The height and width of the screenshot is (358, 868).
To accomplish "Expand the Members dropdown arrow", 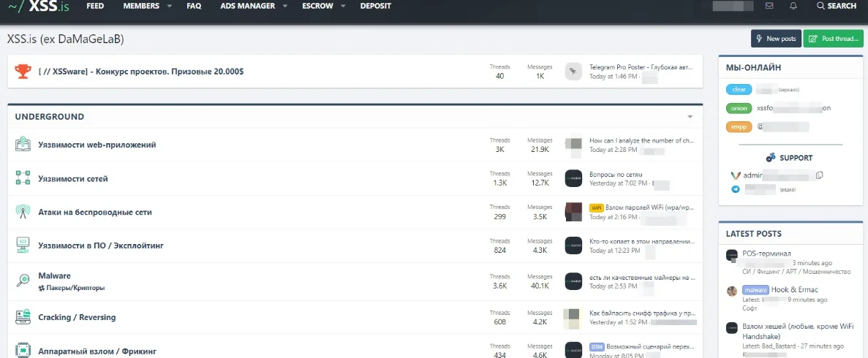I will pyautogui.click(x=170, y=6).
